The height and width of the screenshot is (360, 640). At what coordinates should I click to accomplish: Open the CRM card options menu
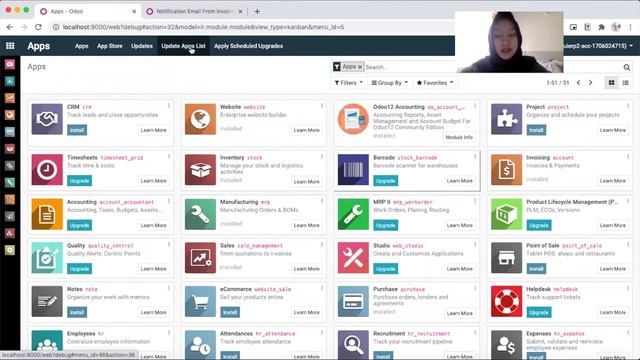(x=169, y=106)
